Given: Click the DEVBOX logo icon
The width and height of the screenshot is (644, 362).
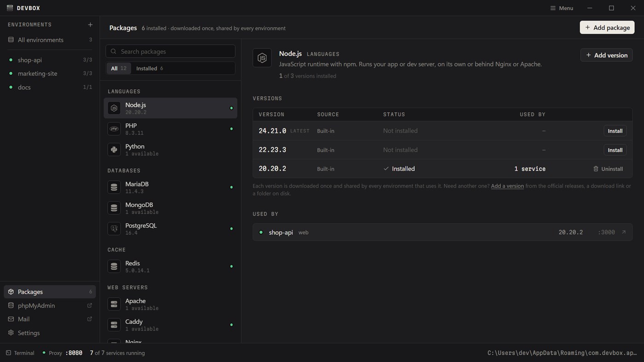Looking at the screenshot, I should pos(10,8).
